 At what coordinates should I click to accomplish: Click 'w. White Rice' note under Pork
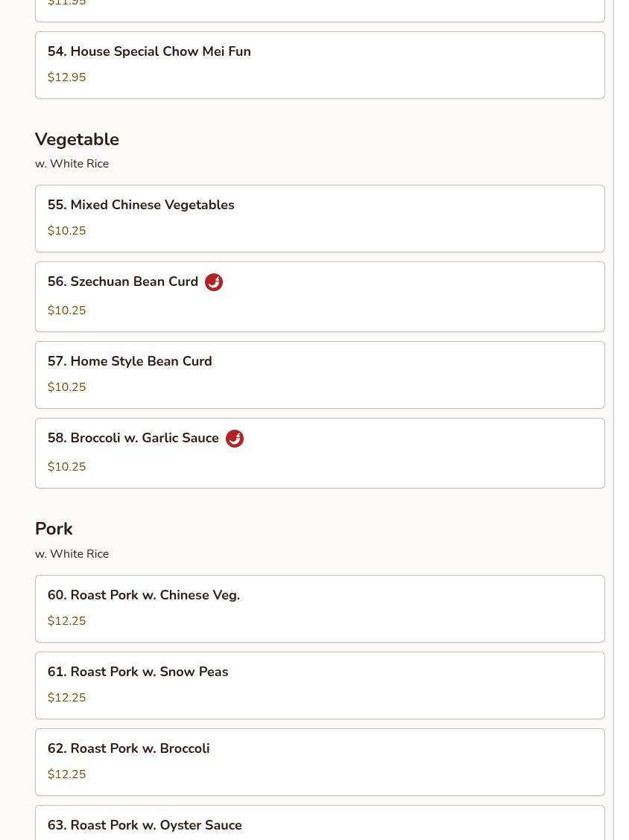pos(72,554)
